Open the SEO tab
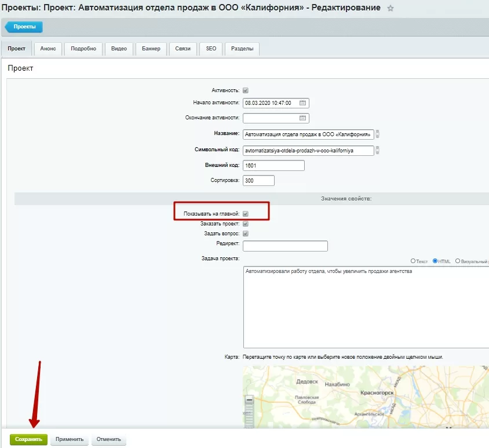This screenshot has width=489, height=448. point(211,49)
